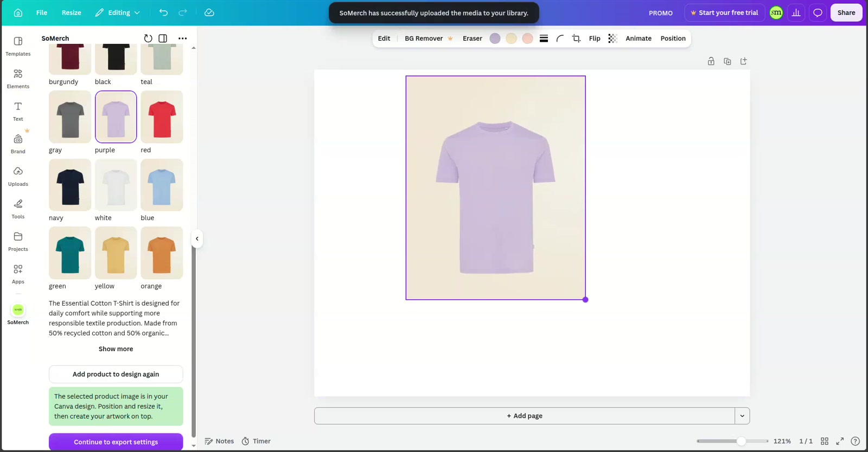Select the navy t-shirt
868x452 pixels.
point(70,185)
